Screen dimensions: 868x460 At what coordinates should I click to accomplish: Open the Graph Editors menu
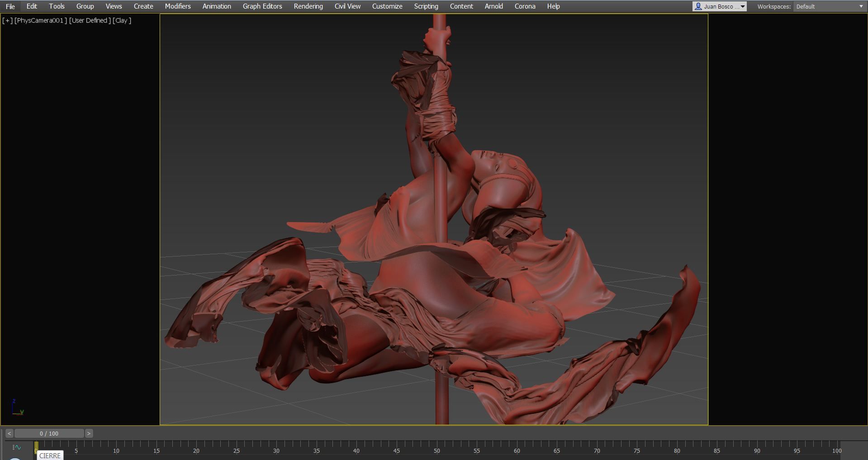(262, 6)
